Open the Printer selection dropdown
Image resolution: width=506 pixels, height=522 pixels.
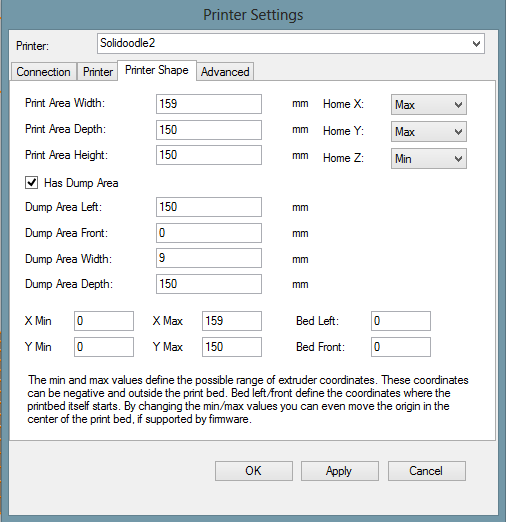point(291,43)
